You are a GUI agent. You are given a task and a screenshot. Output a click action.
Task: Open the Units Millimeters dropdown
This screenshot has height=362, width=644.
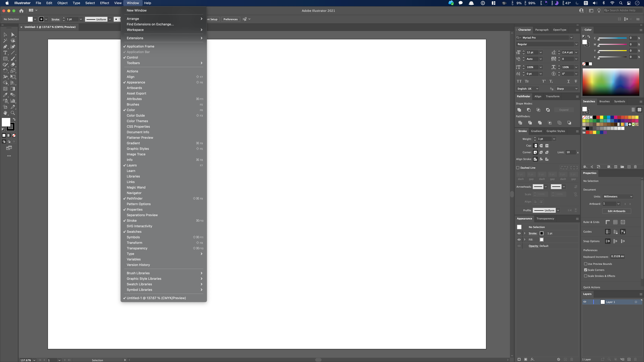618,197
